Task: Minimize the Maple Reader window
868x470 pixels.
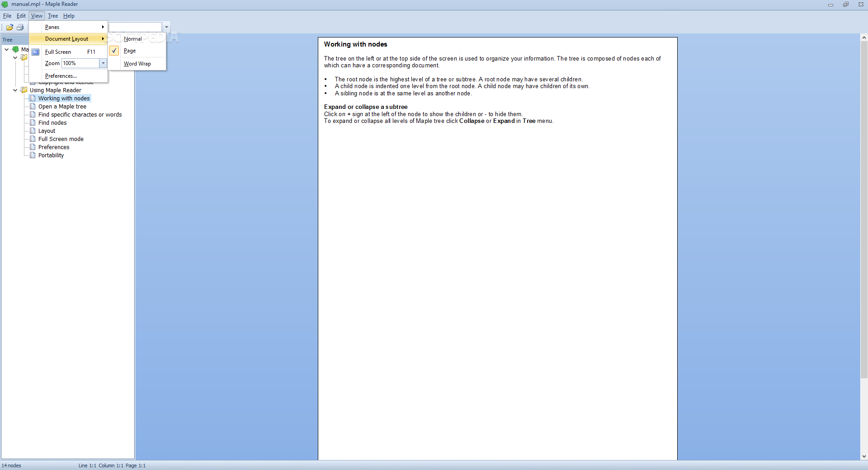Action: (830, 5)
